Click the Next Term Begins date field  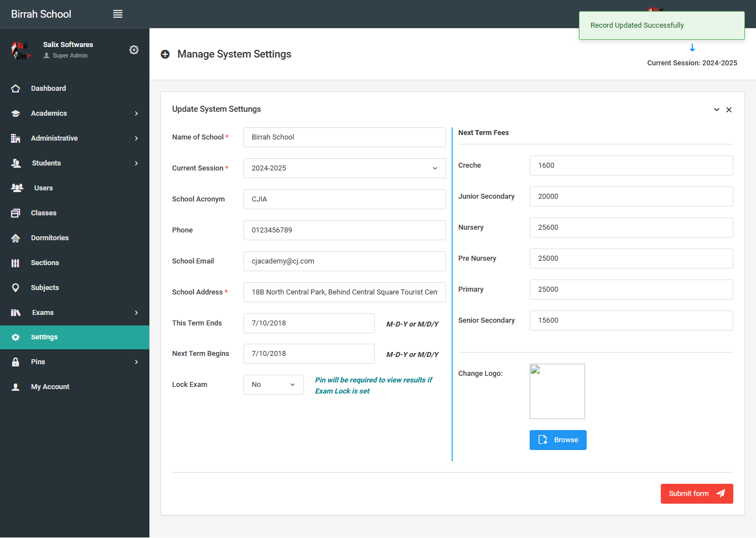pos(309,354)
